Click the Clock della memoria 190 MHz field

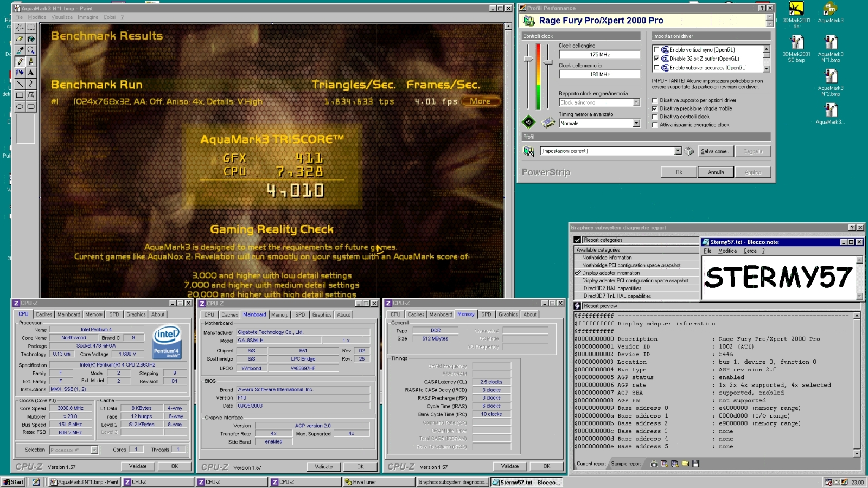[599, 75]
